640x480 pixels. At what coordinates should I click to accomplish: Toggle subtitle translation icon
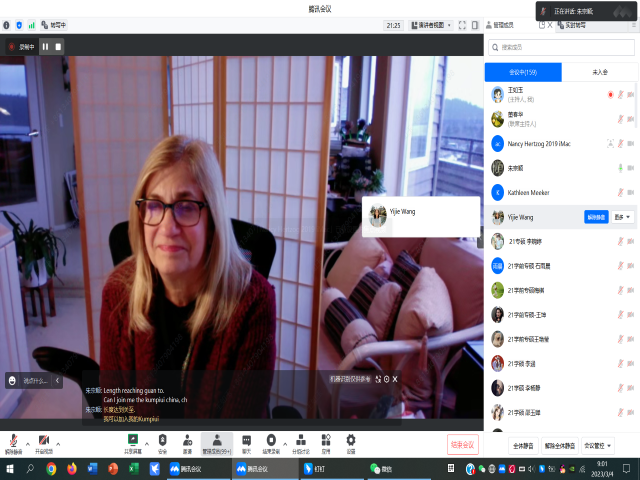point(378,379)
